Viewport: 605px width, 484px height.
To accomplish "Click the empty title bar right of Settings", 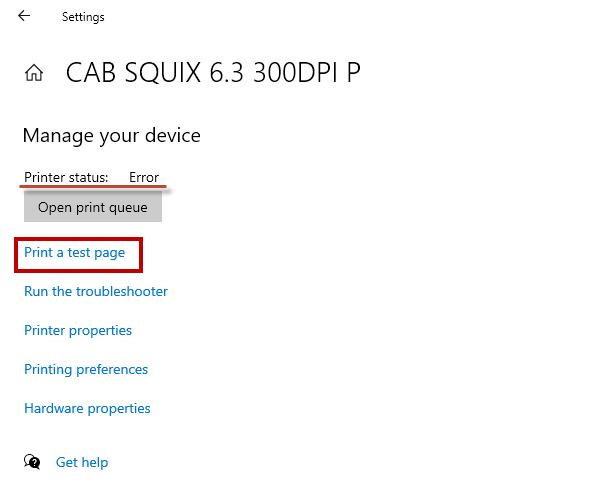I will pos(350,17).
